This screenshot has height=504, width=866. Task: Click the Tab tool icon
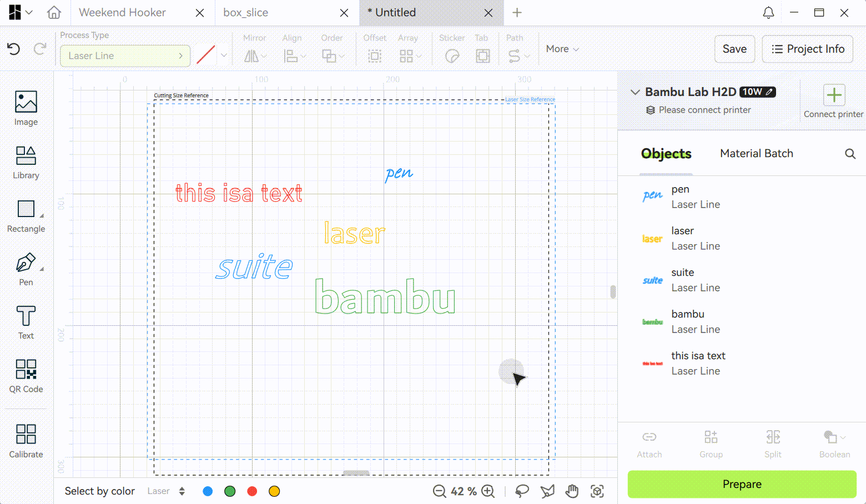pos(482,56)
